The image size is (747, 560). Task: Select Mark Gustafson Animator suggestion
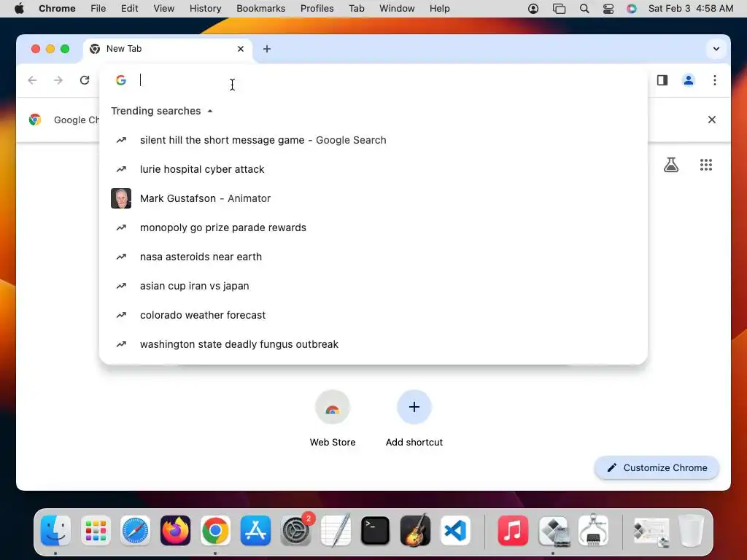point(373,198)
